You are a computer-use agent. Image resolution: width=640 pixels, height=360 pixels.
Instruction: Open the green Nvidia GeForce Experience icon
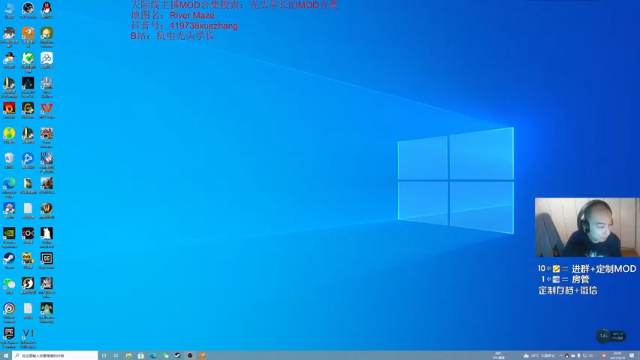(x=9, y=237)
